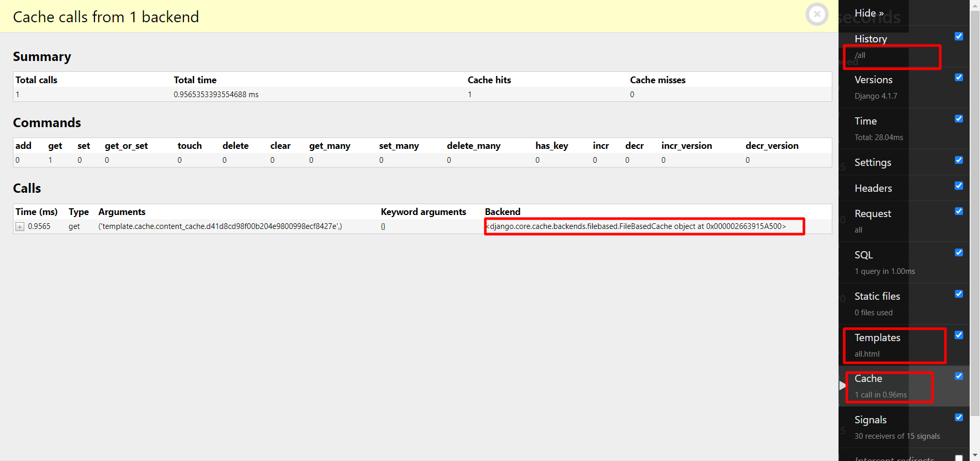This screenshot has height=461, width=980.
Task: Enable the Intercept redirects checkbox
Action: click(x=959, y=457)
